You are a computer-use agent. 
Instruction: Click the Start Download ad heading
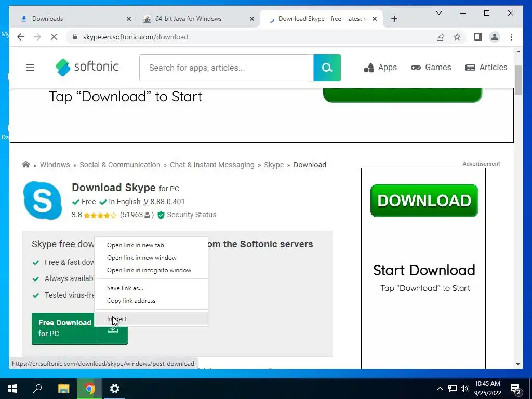point(424,270)
